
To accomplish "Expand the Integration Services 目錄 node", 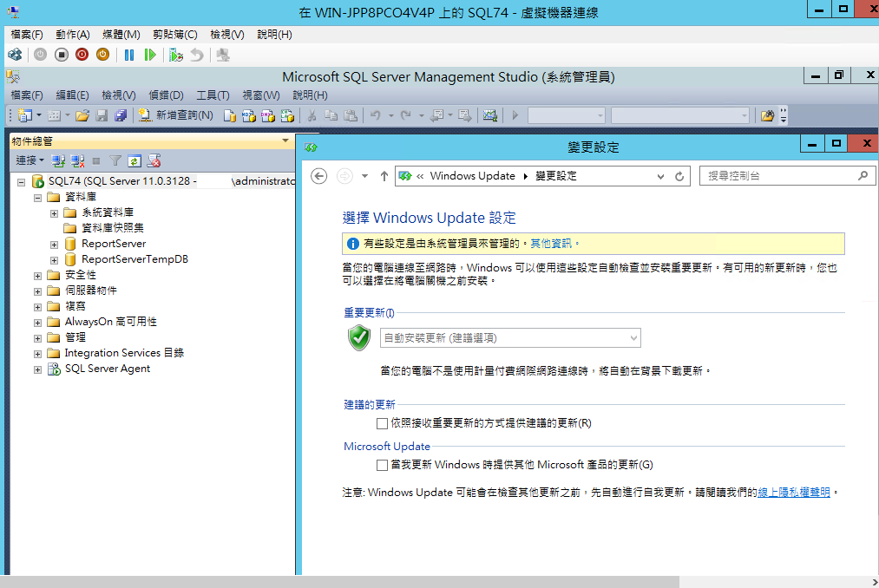I will click(37, 354).
